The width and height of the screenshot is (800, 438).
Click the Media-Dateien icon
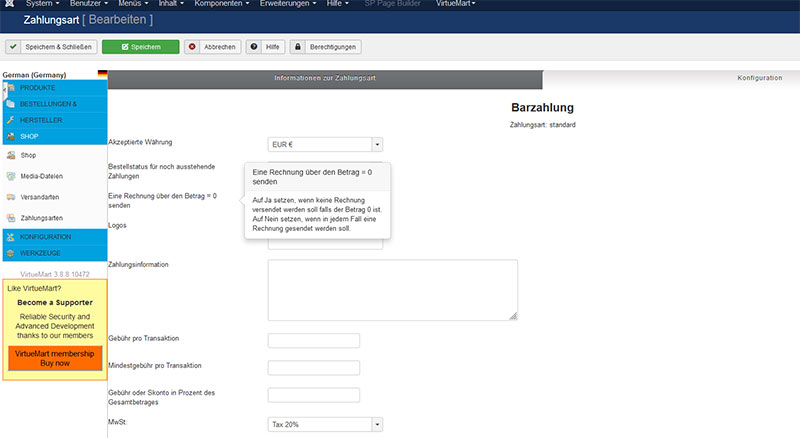click(x=10, y=176)
